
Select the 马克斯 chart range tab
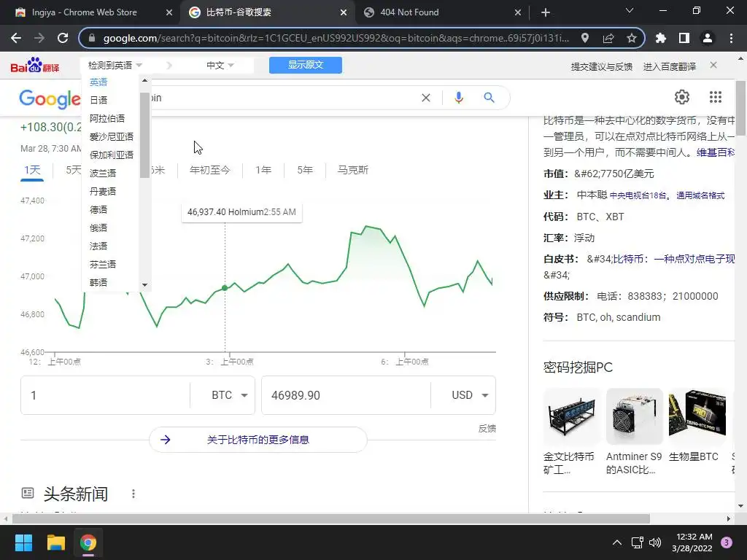tap(353, 170)
